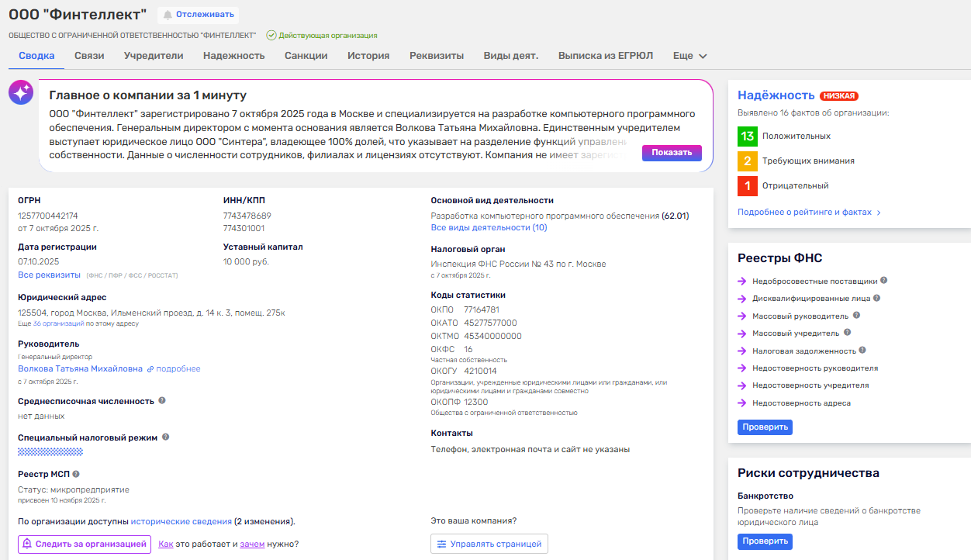
Task: Click Управлять страницей button
Action: (x=489, y=544)
